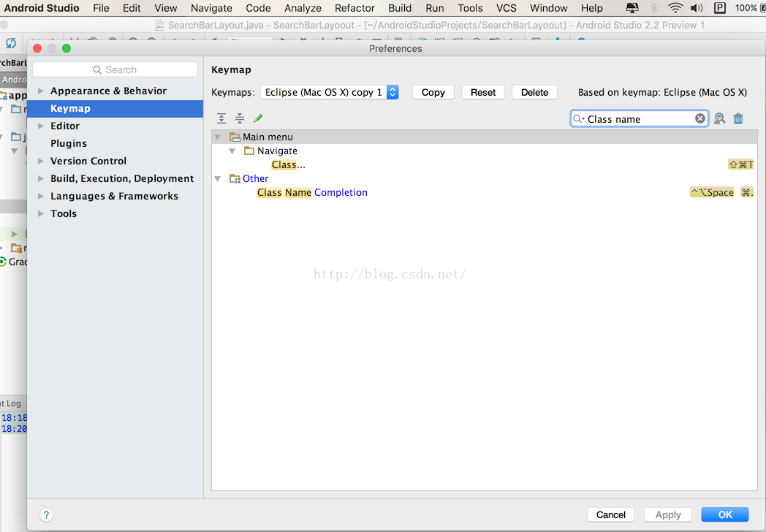The width and height of the screenshot is (766, 532).
Task: Click the Bluetooth icon in menu bar
Action: (x=653, y=8)
